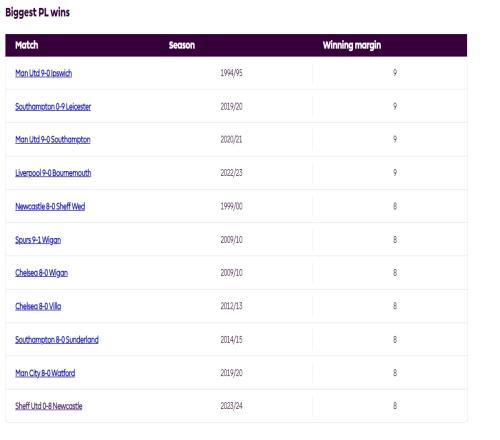Select the 2014/15 season cell
Screen dimensions: 500x440
(231, 339)
